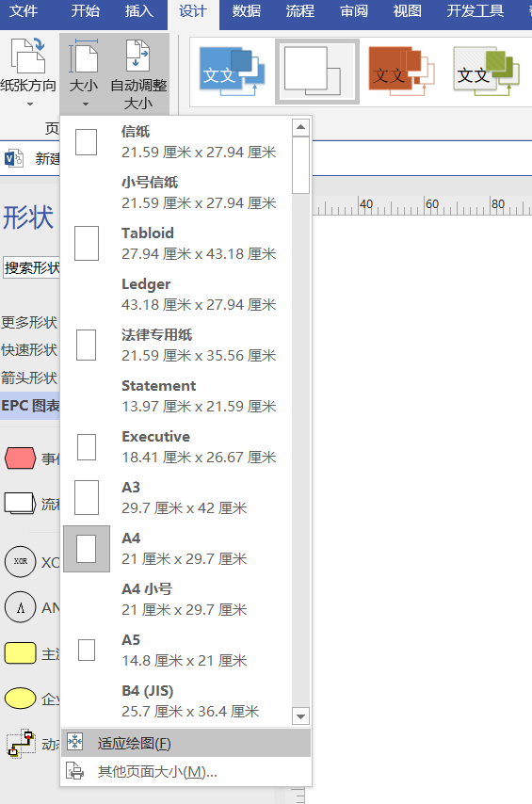Click the dropdown arrow under 大小
Image resolution: width=532 pixels, height=804 pixels.
[85, 105]
